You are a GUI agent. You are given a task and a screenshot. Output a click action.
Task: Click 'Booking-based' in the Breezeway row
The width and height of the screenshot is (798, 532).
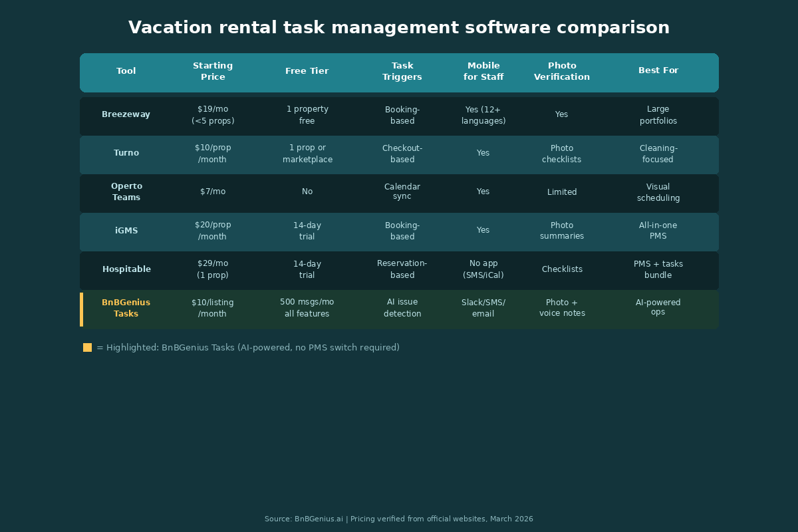pyautogui.click(x=402, y=115)
